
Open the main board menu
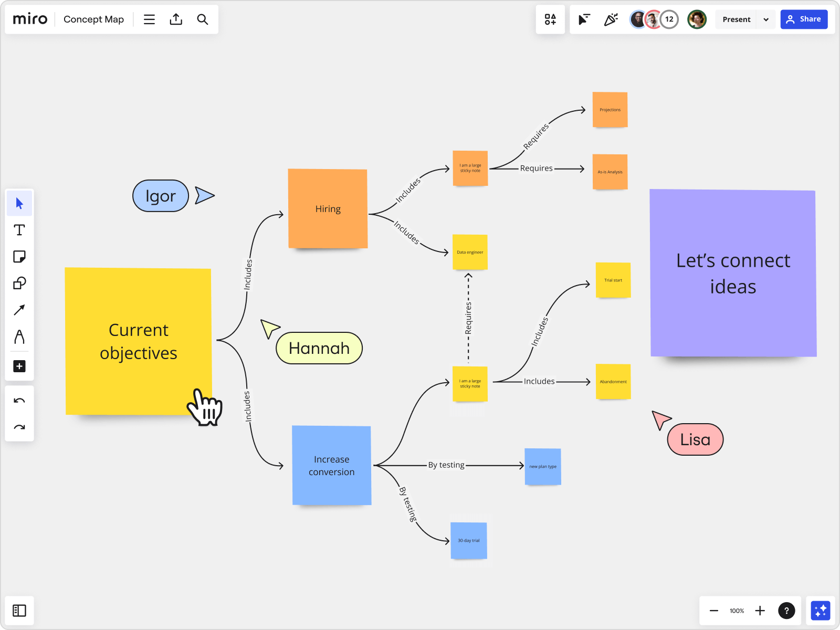(149, 19)
